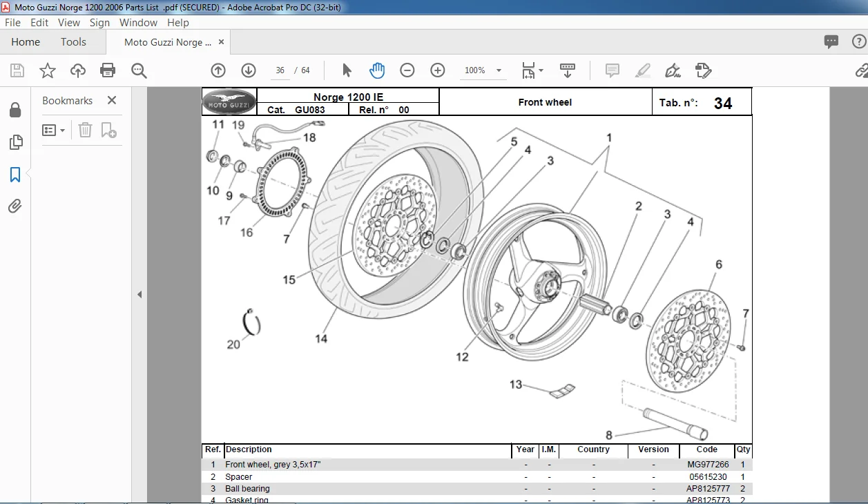Screen dimensions: 868x504
Task: Click part code 05615230
Action: point(708,477)
